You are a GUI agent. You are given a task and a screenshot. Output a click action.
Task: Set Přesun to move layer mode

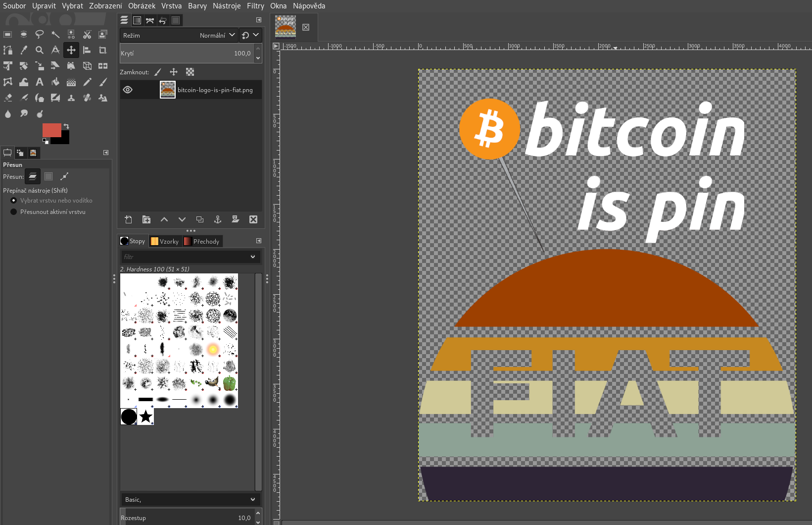tap(33, 176)
